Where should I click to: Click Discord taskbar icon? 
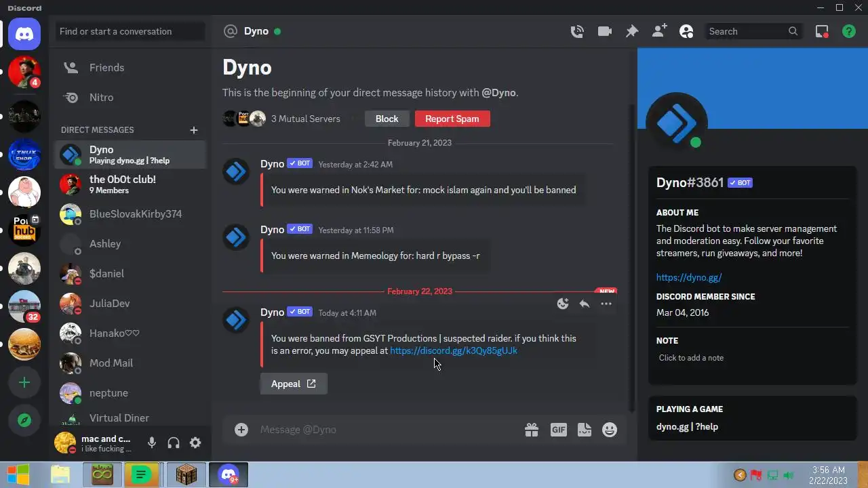click(228, 474)
